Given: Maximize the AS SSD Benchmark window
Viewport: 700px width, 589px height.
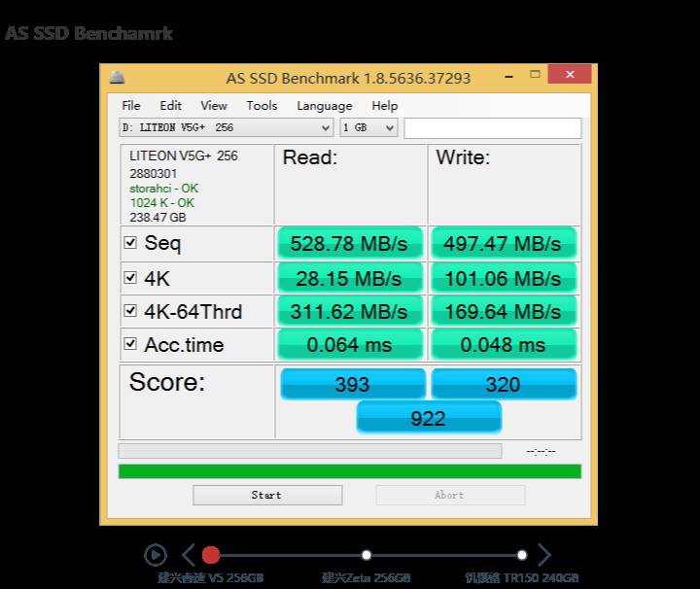Looking at the screenshot, I should tap(535, 74).
